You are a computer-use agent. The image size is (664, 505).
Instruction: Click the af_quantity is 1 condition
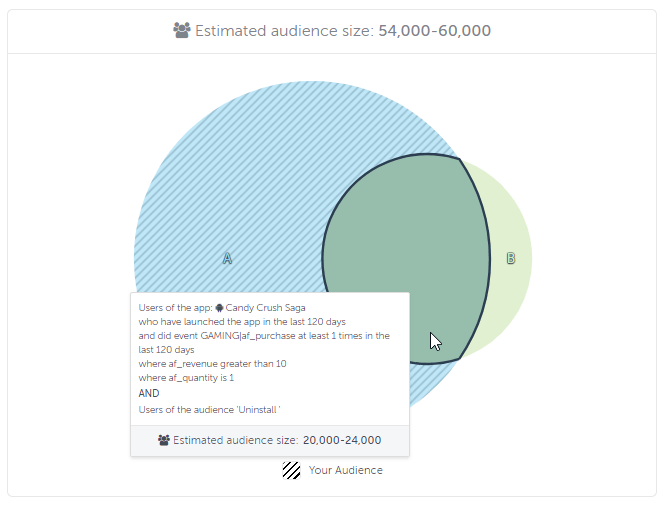(186, 378)
